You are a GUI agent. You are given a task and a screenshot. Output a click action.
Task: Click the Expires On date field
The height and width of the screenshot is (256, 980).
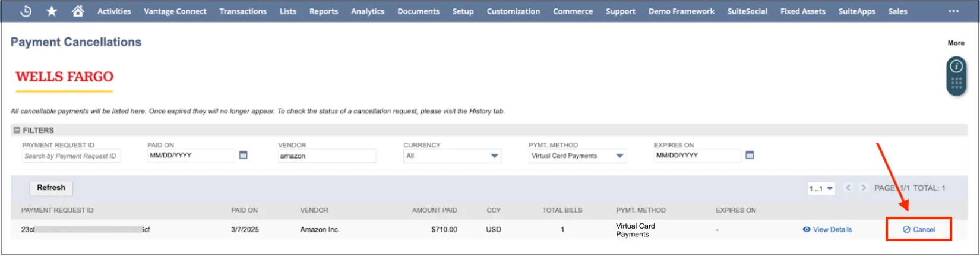point(698,156)
